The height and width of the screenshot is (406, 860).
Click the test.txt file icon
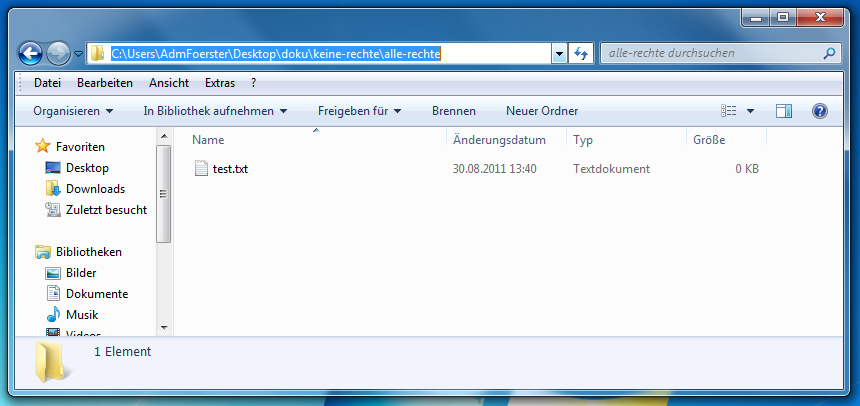[201, 168]
